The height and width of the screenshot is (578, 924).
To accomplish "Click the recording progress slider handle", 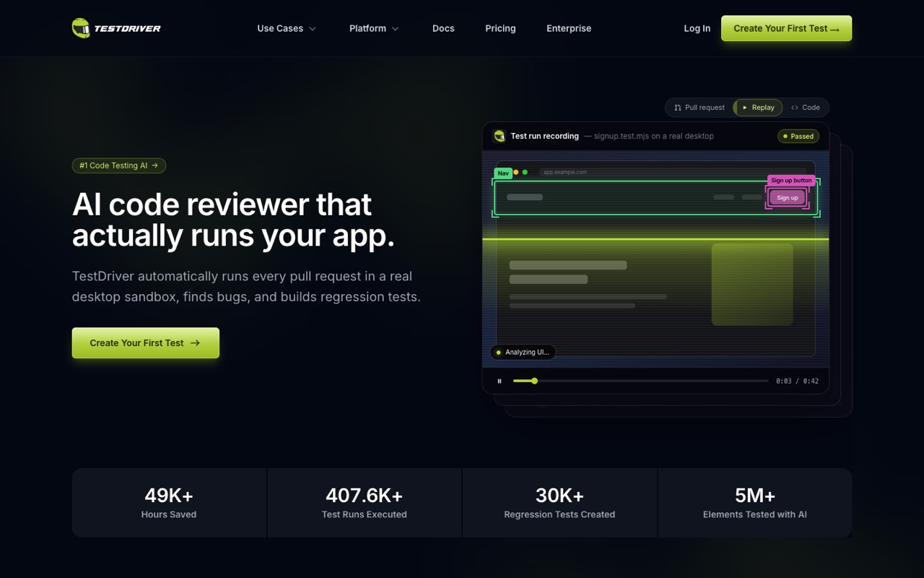I will pyautogui.click(x=534, y=381).
